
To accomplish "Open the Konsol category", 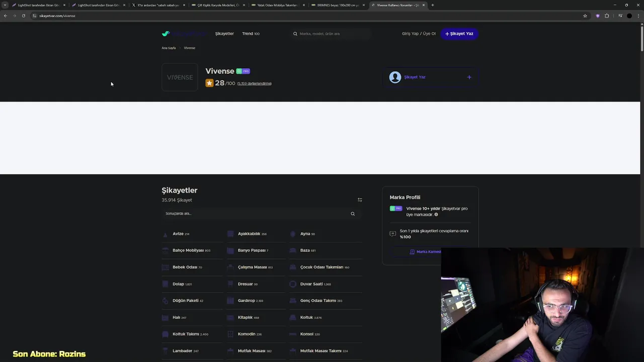I will 326,334.
